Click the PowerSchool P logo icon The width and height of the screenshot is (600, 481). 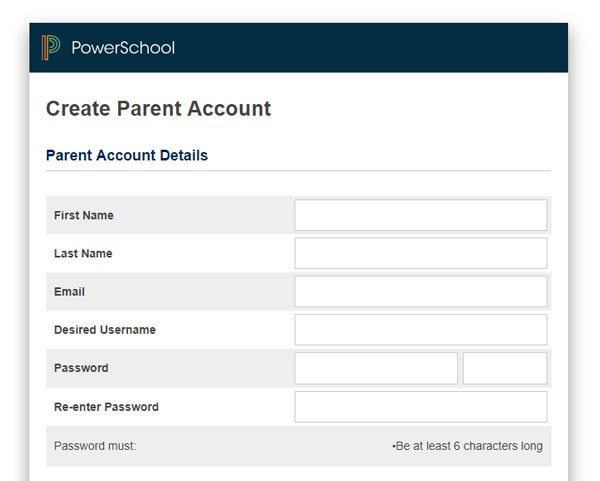51,47
